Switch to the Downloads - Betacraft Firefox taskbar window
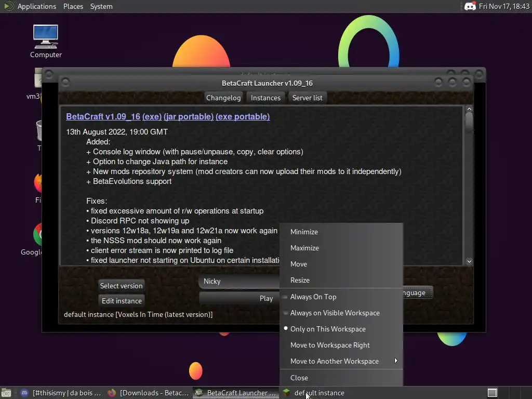The image size is (532, 399). click(148, 393)
